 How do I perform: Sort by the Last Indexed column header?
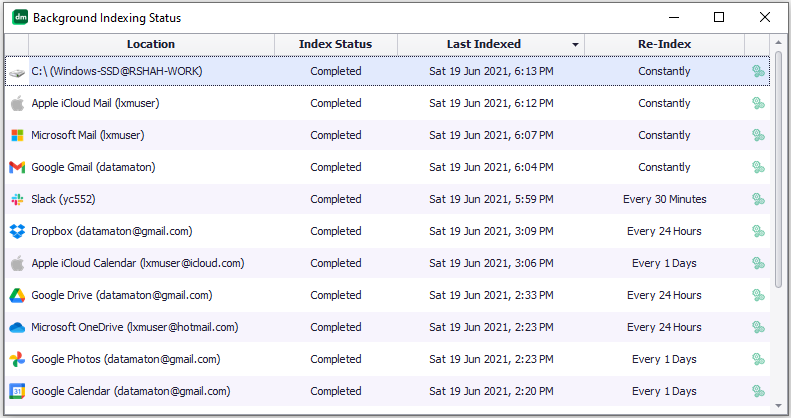tap(491, 44)
